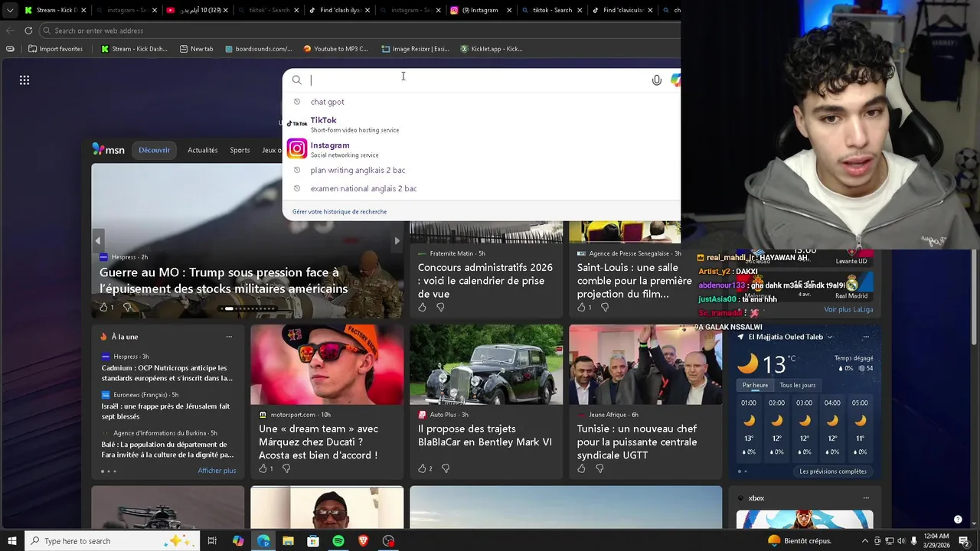Open À la une options menu
Viewport: 980px width, 551px height.
229,337
